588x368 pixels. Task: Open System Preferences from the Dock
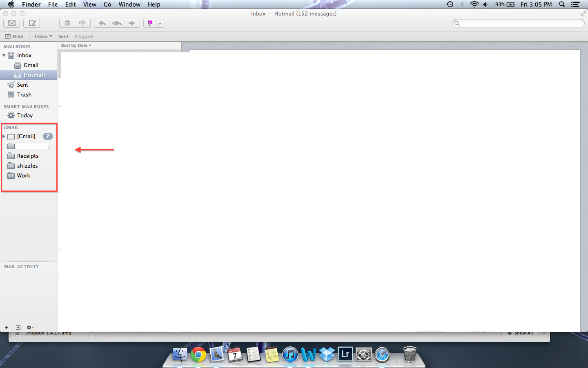point(364,354)
